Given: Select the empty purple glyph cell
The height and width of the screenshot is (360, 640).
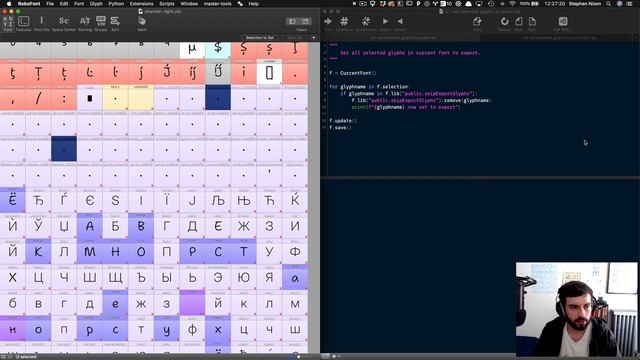Looking at the screenshot, I should (192, 303).
